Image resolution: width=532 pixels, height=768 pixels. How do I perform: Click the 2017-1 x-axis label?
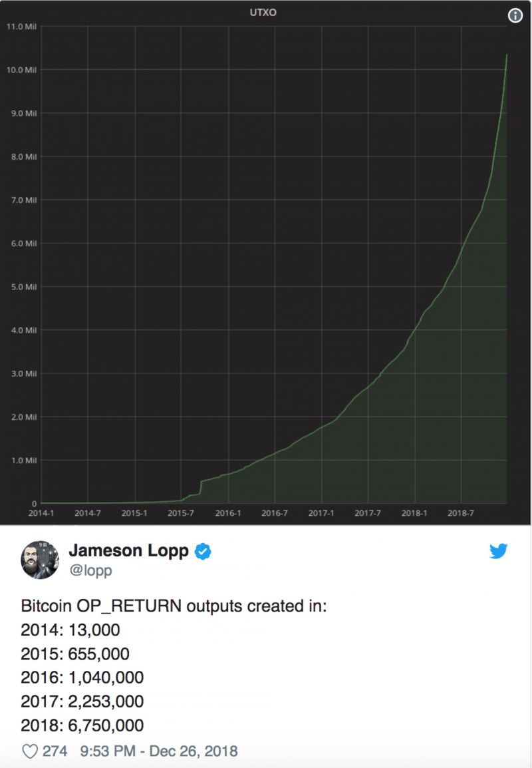pos(321,513)
